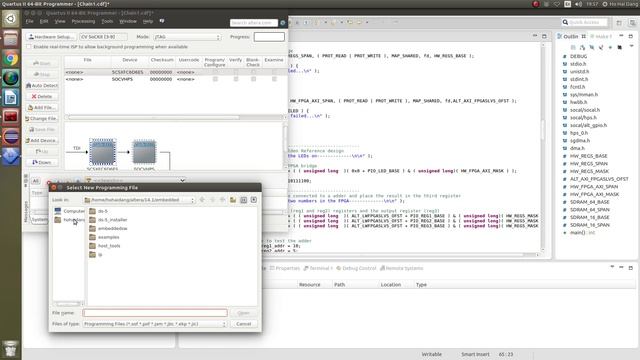640x360 pixels.
Task: Switch file dialog to detail view
Action: [254, 200]
